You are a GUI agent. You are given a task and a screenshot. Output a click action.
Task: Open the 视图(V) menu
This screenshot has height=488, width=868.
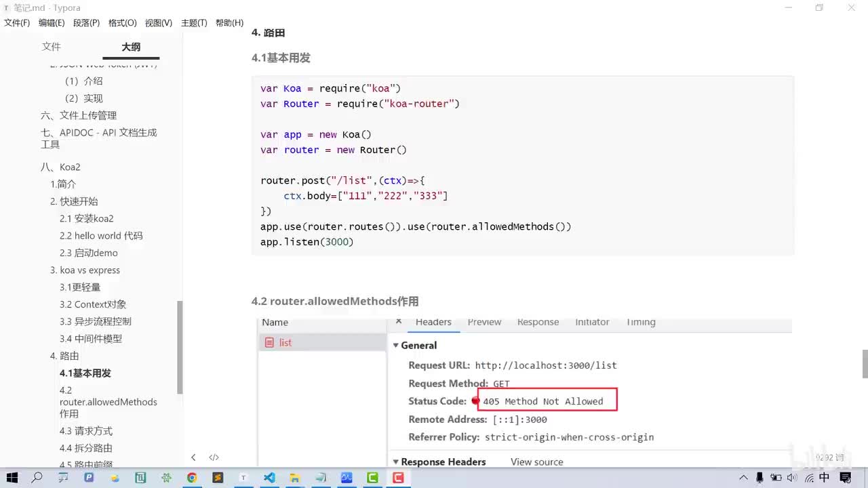[x=158, y=23]
